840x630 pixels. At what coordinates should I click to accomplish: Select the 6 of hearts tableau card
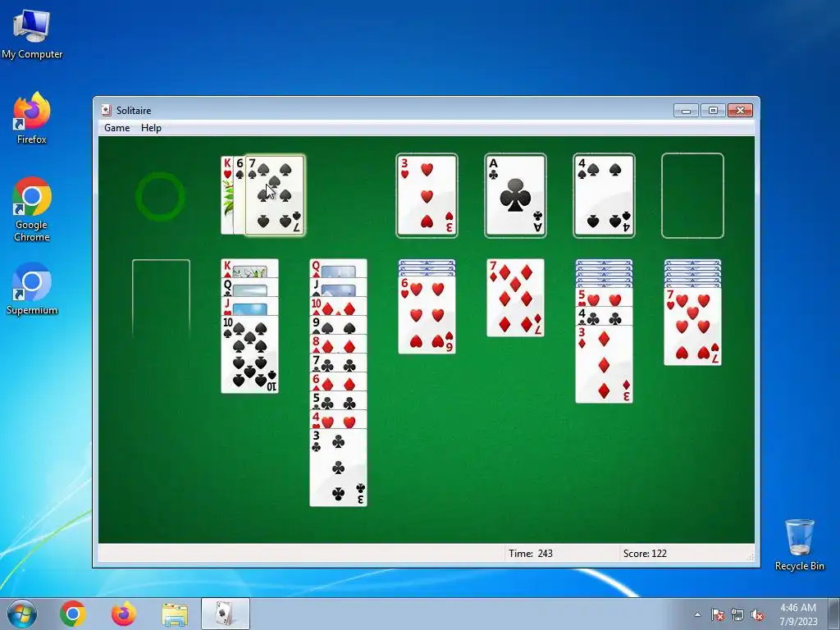427,315
